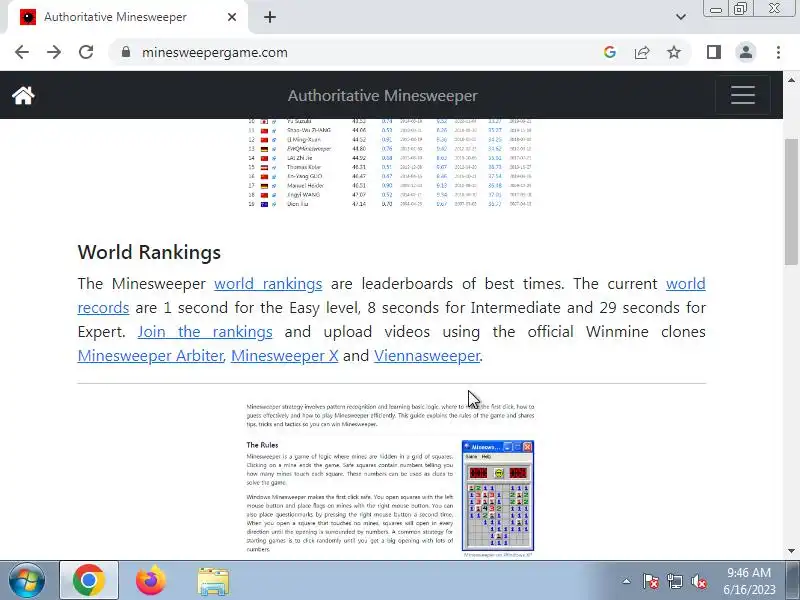Click the browser back arrow
This screenshot has width=800, height=600.
[22, 52]
